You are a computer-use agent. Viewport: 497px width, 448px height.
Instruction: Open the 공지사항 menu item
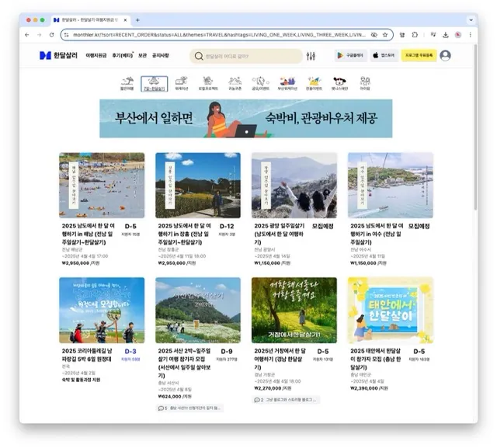click(x=161, y=55)
